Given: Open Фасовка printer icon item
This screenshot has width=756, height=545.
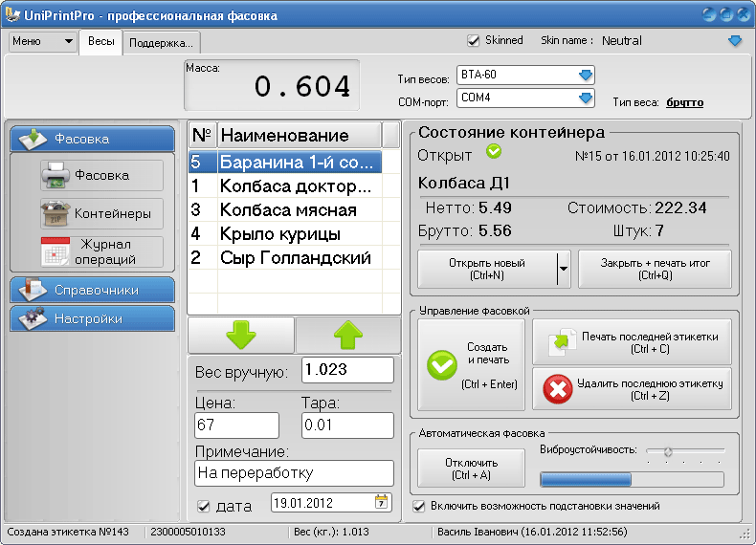Looking at the screenshot, I should click(101, 175).
